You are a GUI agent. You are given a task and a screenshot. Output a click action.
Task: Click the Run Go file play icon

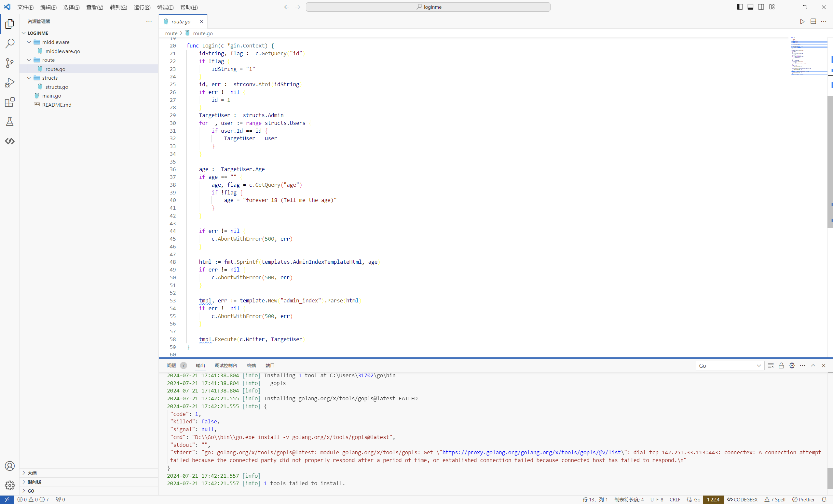(802, 21)
